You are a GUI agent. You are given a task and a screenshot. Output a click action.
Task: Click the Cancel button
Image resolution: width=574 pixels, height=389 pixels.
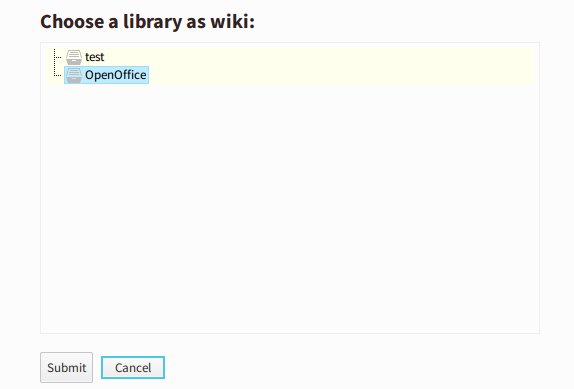click(133, 367)
